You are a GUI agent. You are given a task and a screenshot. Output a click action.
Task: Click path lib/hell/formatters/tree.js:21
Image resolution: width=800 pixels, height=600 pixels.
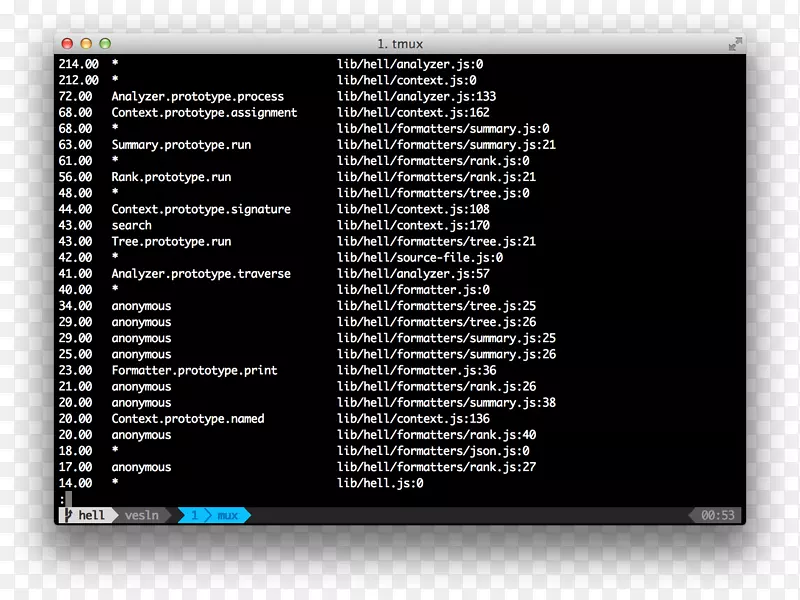[437, 241]
